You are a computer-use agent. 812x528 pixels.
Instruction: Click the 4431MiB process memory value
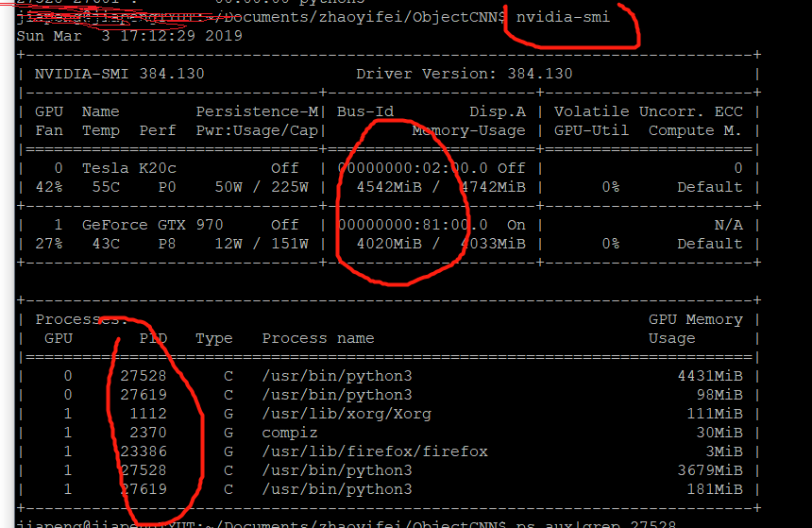pyautogui.click(x=710, y=376)
